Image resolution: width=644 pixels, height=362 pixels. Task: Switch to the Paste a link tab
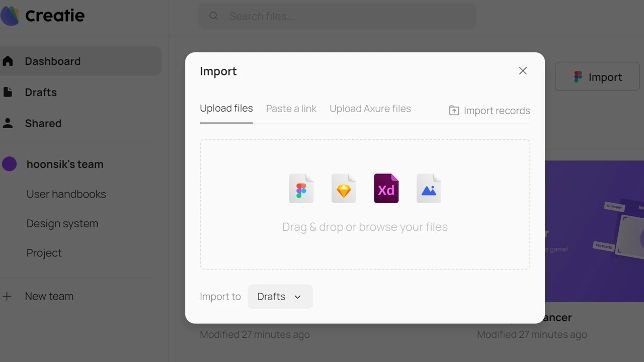click(291, 109)
